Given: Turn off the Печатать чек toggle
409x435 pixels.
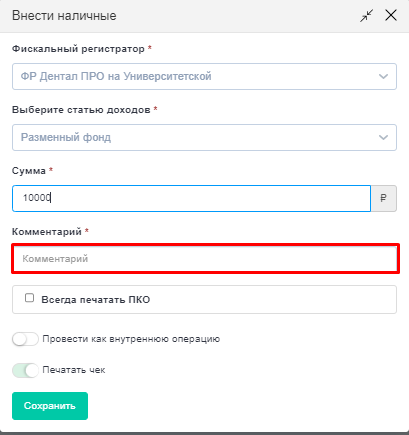Looking at the screenshot, I should [x=25, y=370].
